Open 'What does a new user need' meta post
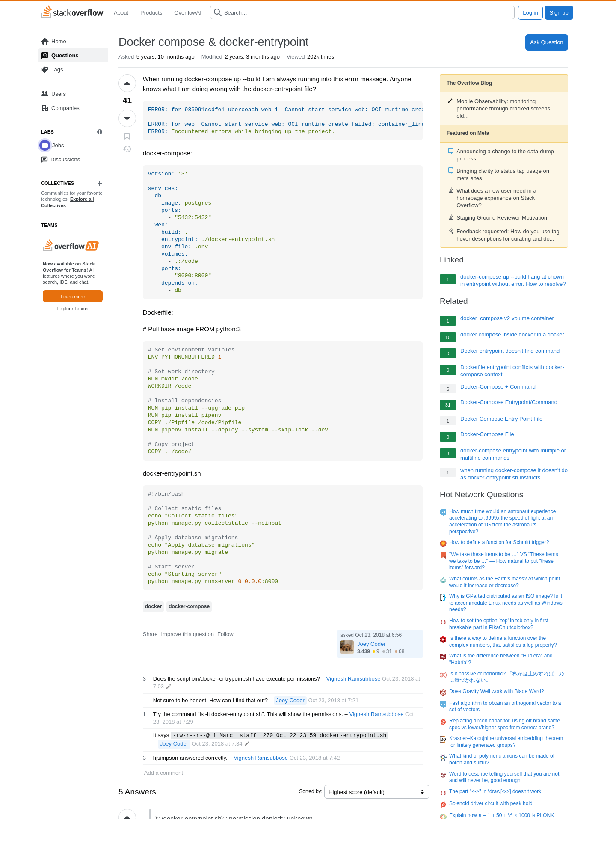The height and width of the screenshot is (856, 616). (x=496, y=198)
